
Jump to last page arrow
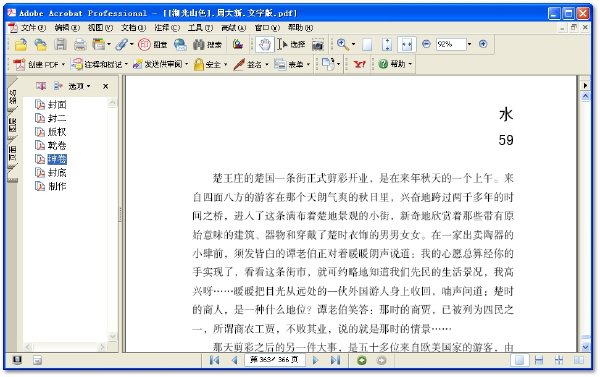click(x=335, y=360)
